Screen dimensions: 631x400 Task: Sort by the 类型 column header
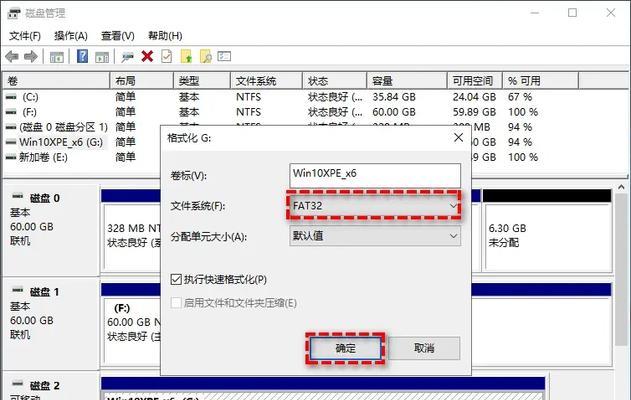coord(202,81)
